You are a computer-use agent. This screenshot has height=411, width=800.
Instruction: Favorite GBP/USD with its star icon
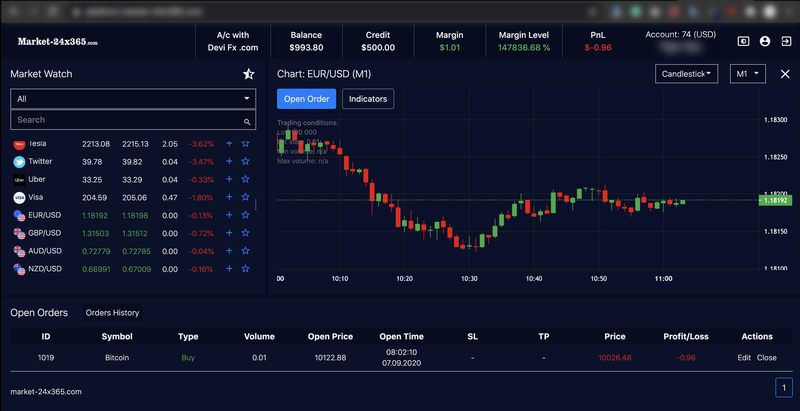pos(245,233)
